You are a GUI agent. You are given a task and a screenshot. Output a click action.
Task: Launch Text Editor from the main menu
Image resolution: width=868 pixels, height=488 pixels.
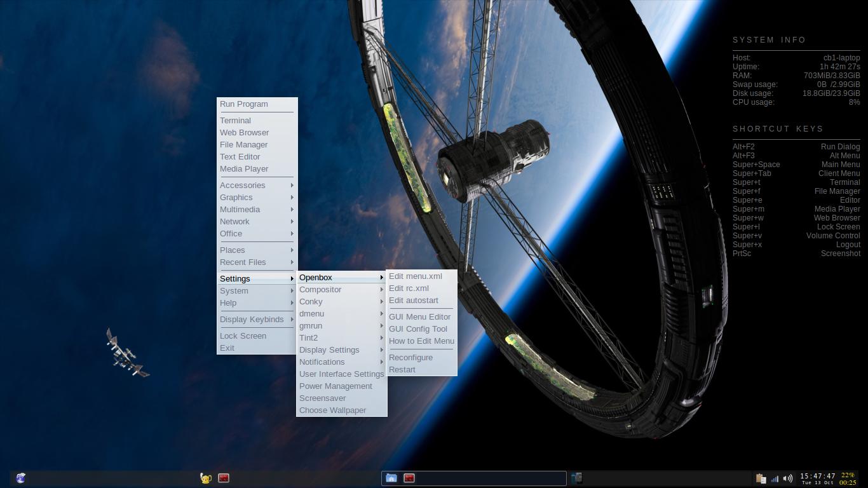[x=257, y=157]
